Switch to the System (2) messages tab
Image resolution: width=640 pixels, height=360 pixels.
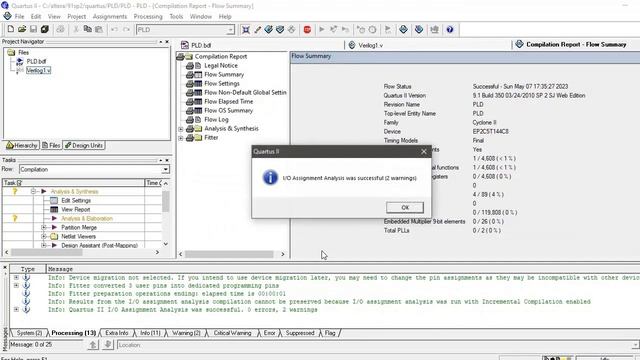(29, 333)
